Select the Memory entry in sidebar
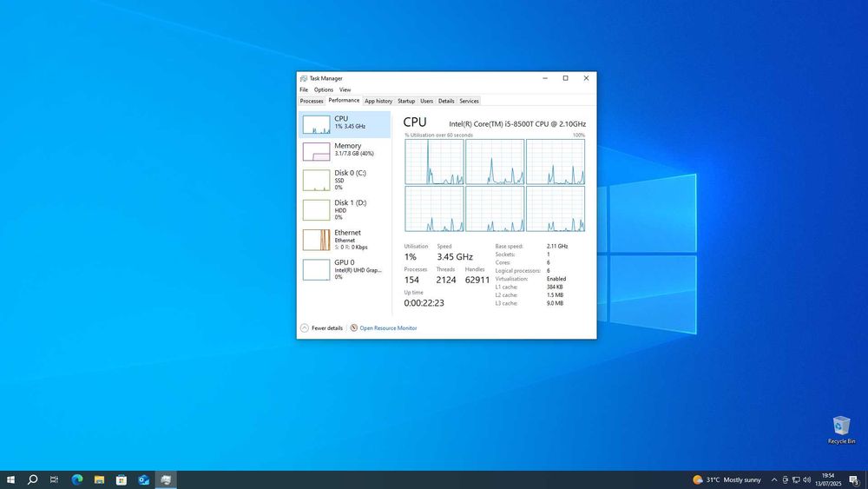This screenshot has width=868, height=489. click(x=345, y=151)
